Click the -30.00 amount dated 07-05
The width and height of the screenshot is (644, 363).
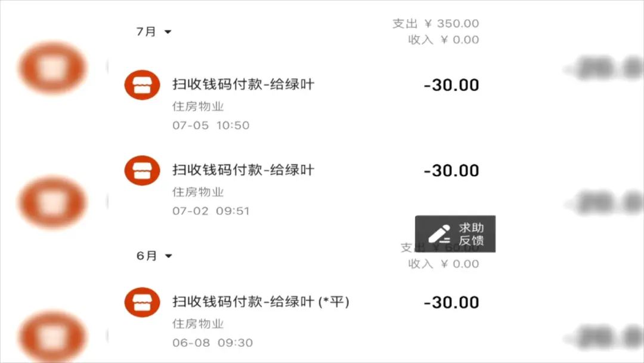tap(451, 85)
